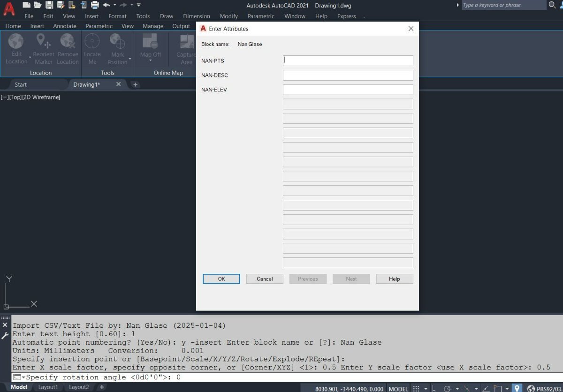
Task: Open the Express menu
Action: point(346,16)
